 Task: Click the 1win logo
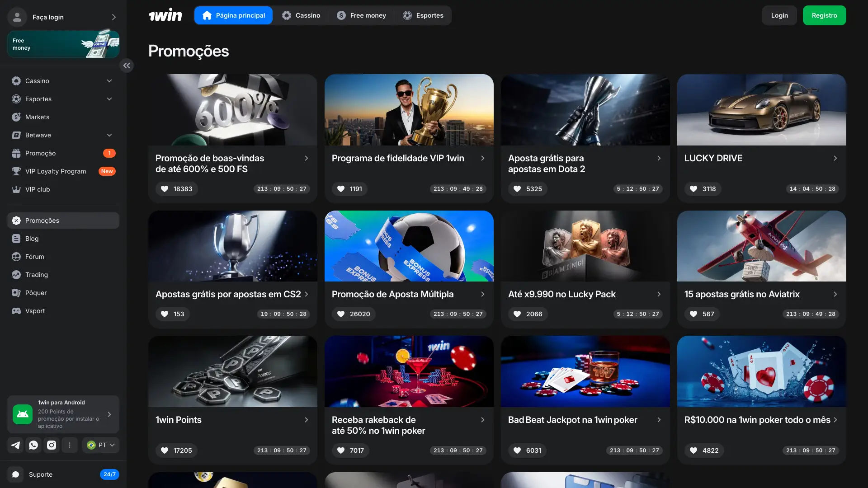(165, 15)
